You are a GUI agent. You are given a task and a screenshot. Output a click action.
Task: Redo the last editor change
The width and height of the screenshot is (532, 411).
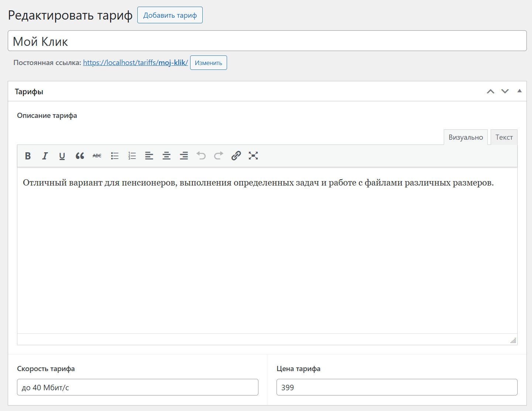(219, 156)
